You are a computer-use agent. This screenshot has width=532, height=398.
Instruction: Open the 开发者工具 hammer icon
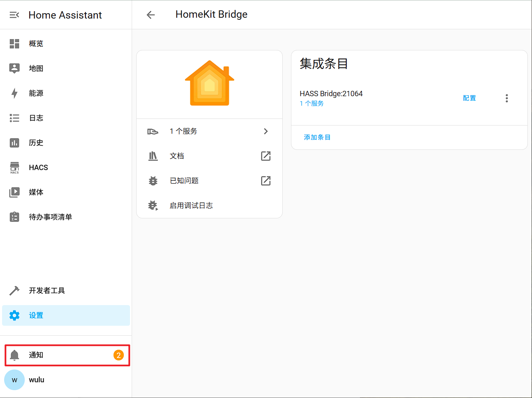coord(14,291)
